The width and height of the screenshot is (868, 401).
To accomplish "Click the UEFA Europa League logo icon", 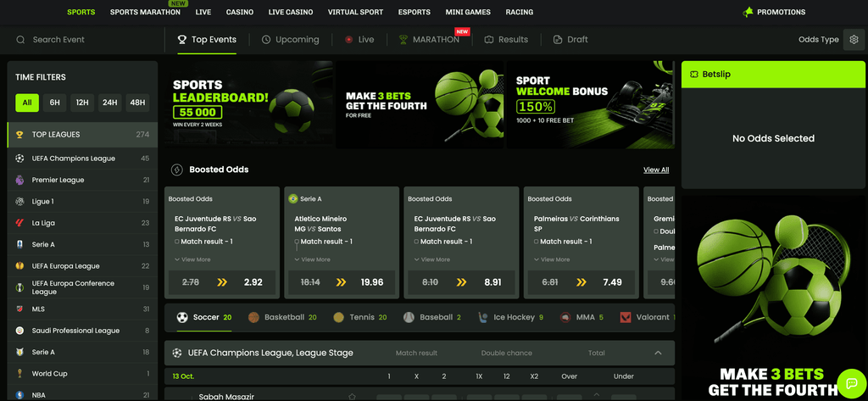I will [20, 266].
